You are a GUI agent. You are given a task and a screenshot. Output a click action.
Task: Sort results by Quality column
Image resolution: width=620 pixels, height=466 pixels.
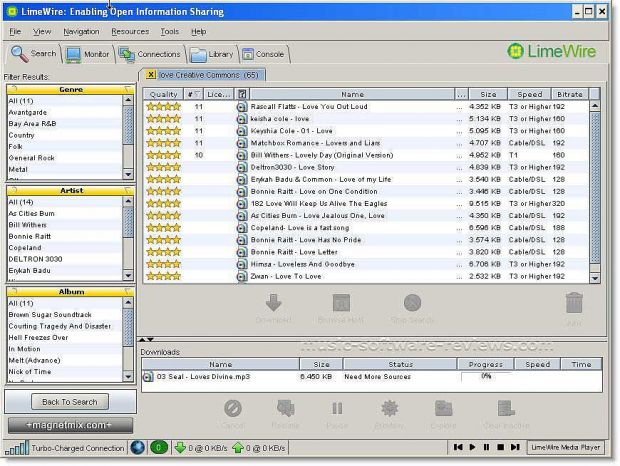(x=163, y=94)
